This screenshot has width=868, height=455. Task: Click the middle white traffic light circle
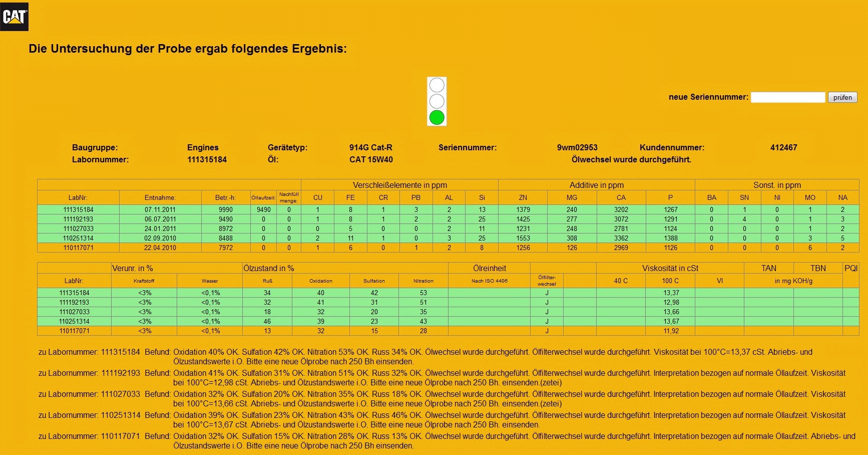click(x=437, y=101)
